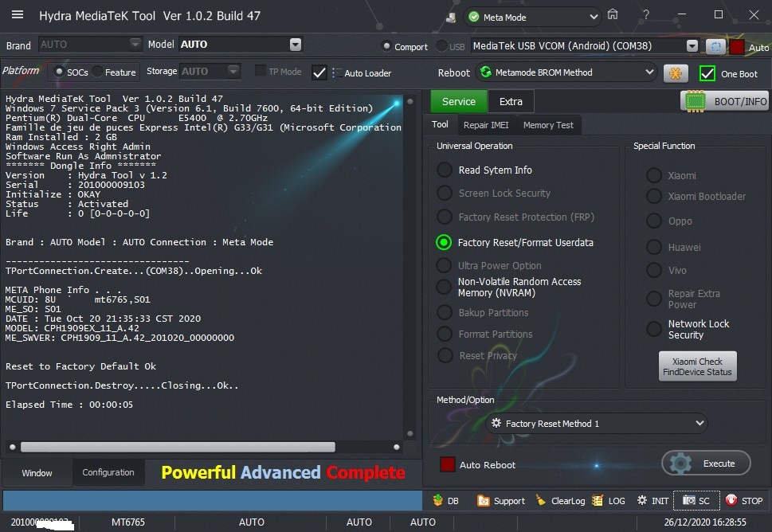Switch to the Configuration tab
This screenshot has width=772, height=532.
(x=108, y=472)
